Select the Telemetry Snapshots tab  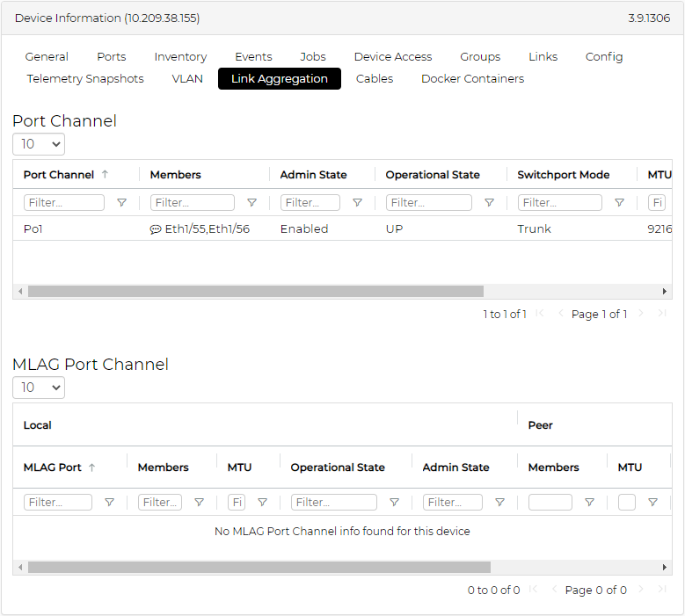[x=85, y=79]
